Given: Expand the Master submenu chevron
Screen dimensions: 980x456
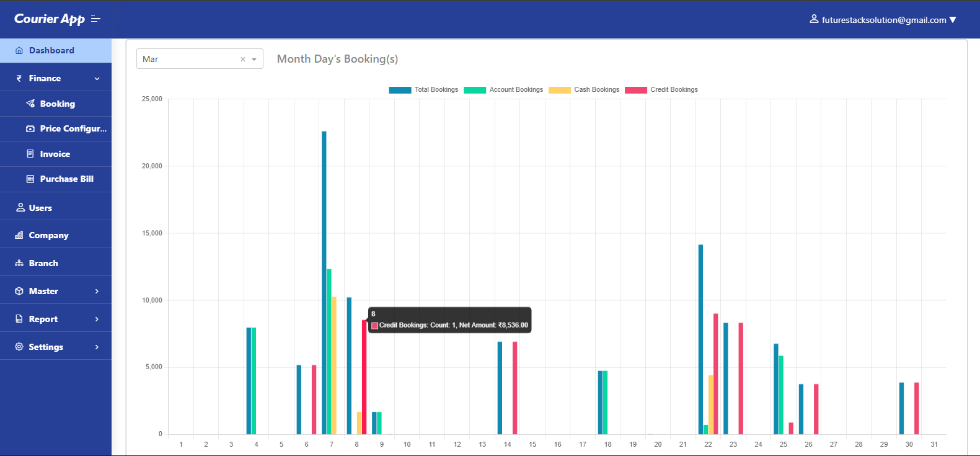Looking at the screenshot, I should point(97,291).
